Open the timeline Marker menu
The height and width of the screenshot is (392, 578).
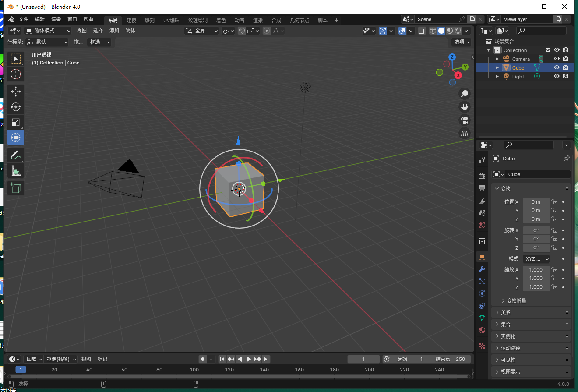coord(102,359)
